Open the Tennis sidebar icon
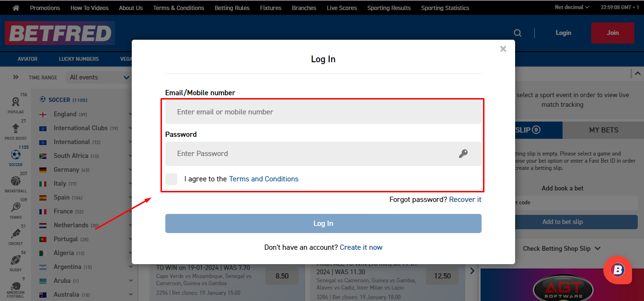 pos(15,208)
